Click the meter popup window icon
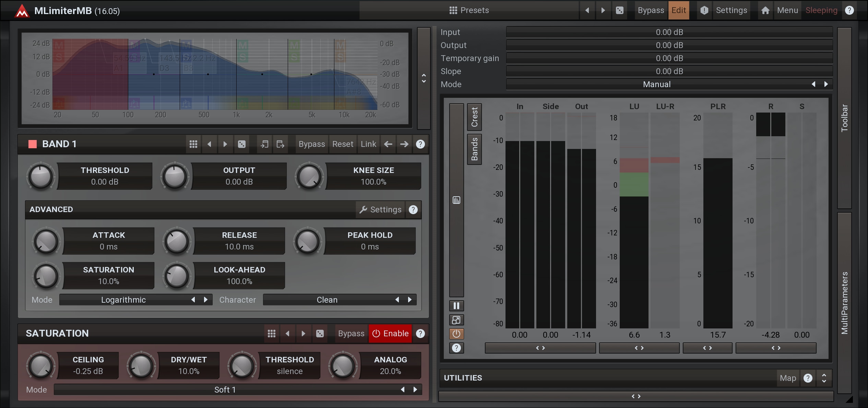This screenshot has height=408, width=868. click(456, 320)
